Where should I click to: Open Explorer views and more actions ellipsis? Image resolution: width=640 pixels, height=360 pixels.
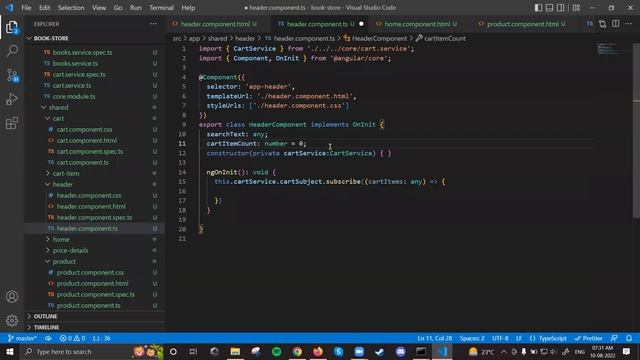pos(153,24)
